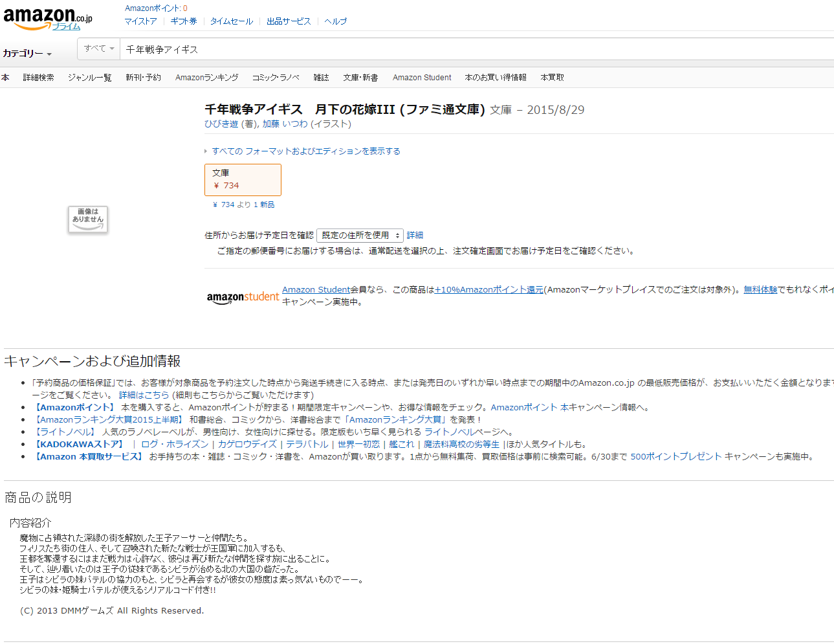Click the 【Amazonランキング大賞2015上半期】 link
The image size is (834, 644).
coord(109,419)
